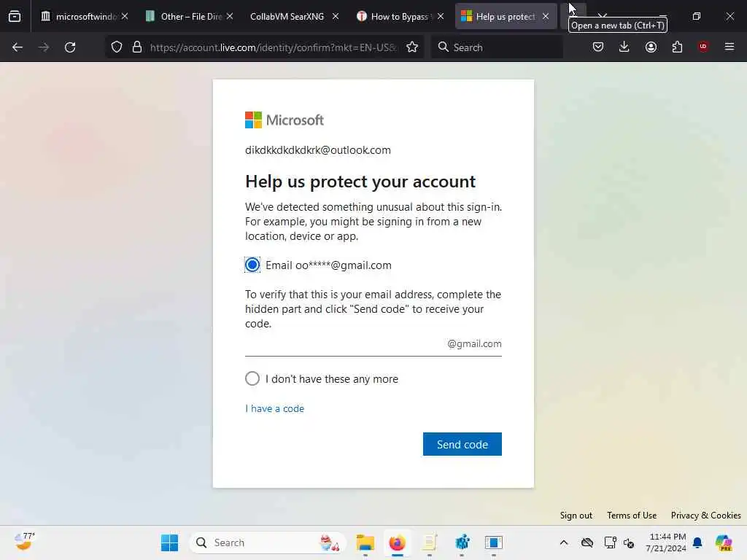Click the Firefox toolbar Search box
The image size is (747, 560).
point(497,47)
